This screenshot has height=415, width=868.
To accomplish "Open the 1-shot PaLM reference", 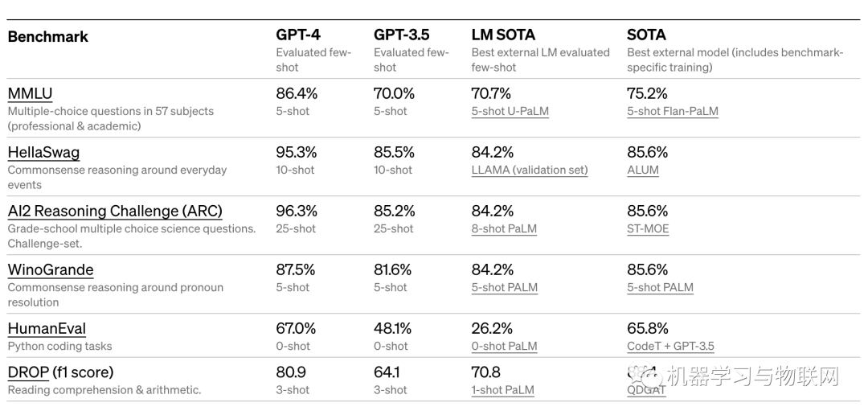I will (x=502, y=390).
